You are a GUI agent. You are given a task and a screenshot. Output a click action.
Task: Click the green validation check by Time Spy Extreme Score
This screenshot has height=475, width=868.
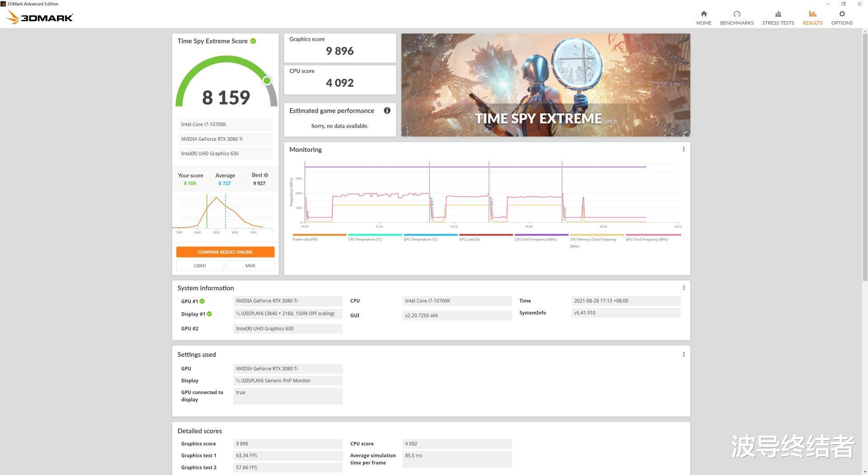pos(253,41)
